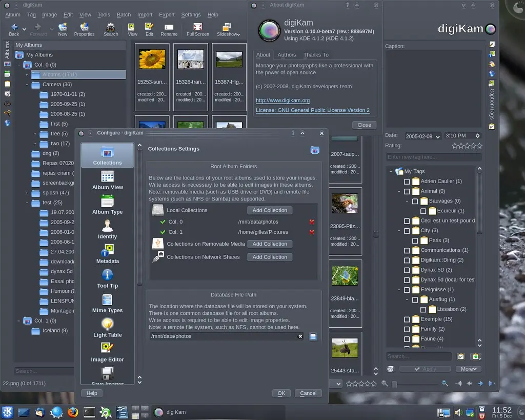Switch to Full Screen mode

(x=197, y=28)
